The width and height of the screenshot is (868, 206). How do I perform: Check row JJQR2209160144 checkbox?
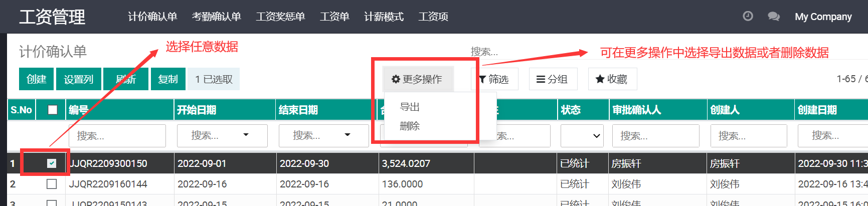click(x=52, y=184)
